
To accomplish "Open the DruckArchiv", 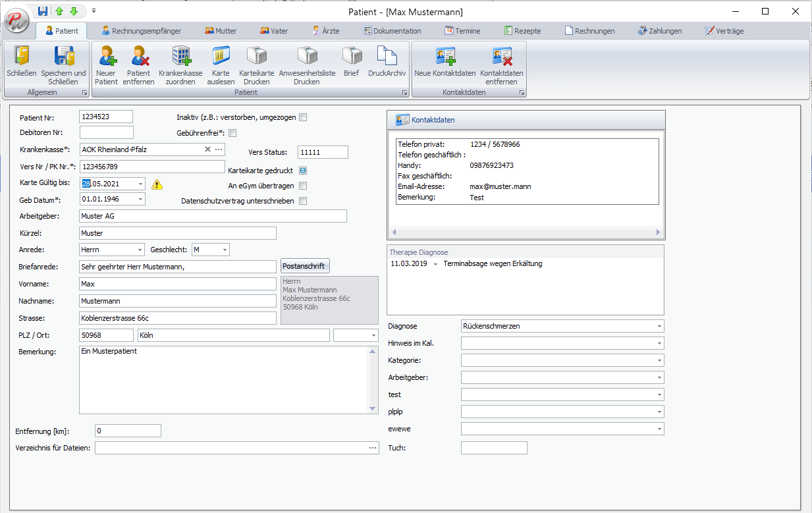I will 387,64.
